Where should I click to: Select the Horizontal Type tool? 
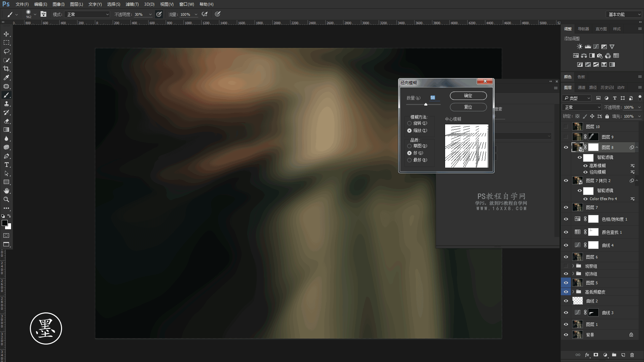[6, 165]
